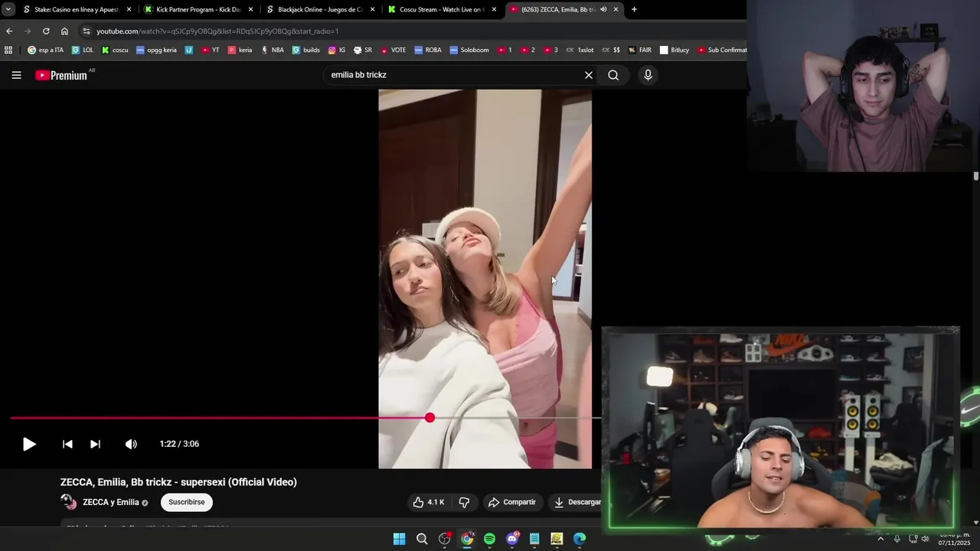Expand the tab search dropdown arrow
This screenshot has height=551, width=980.
(x=8, y=9)
